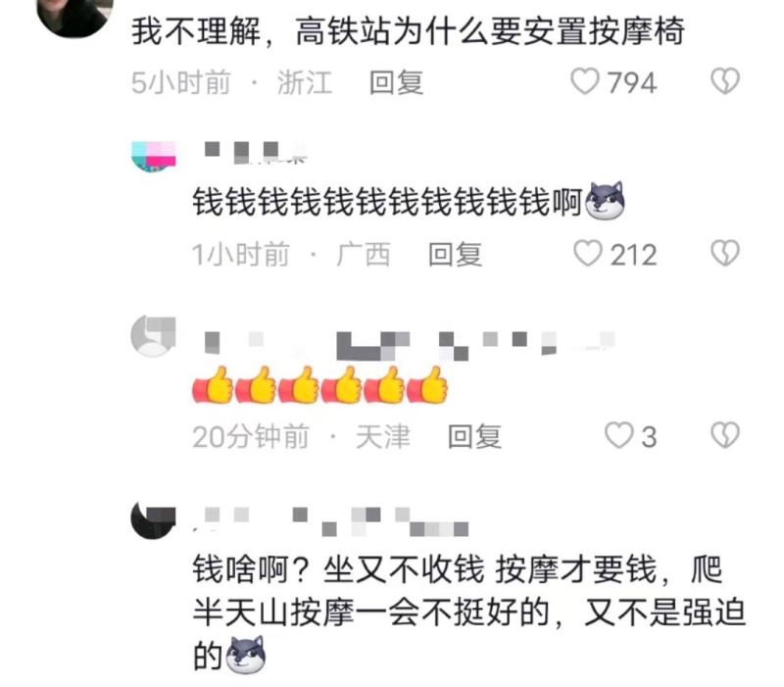This screenshot has height=687, width=784.
Task: Open the username above thumbs-up emojis
Action: [410, 346]
